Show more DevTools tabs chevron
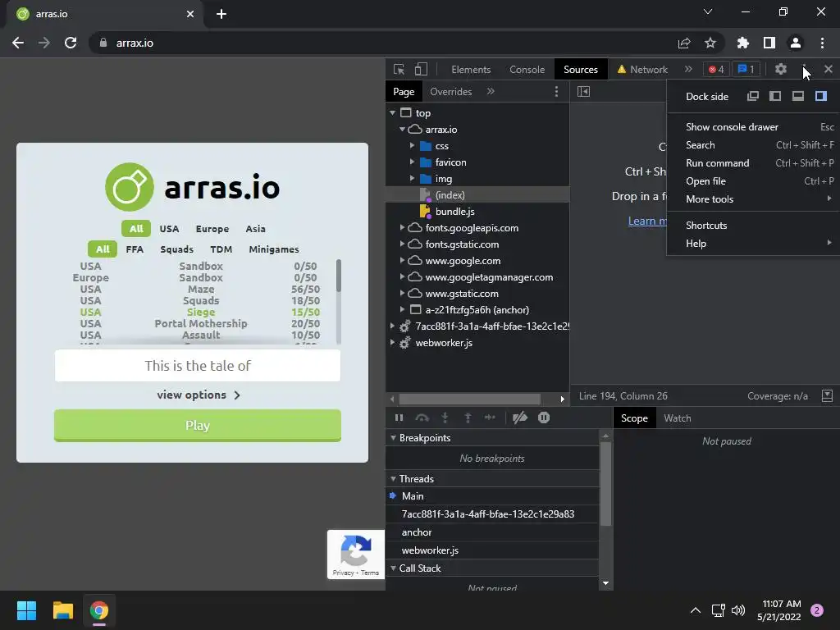 tap(688, 69)
